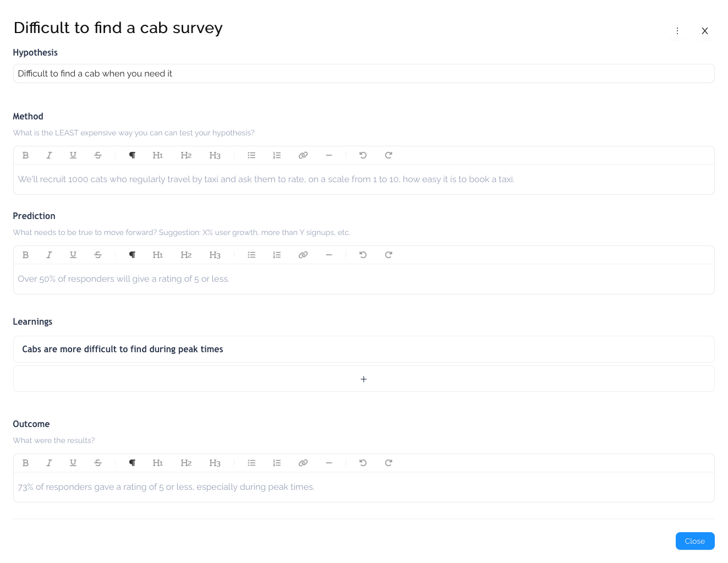The width and height of the screenshot is (728, 563).
Task: Toggle strikethrough in Outcome editor toolbar
Action: click(x=98, y=463)
